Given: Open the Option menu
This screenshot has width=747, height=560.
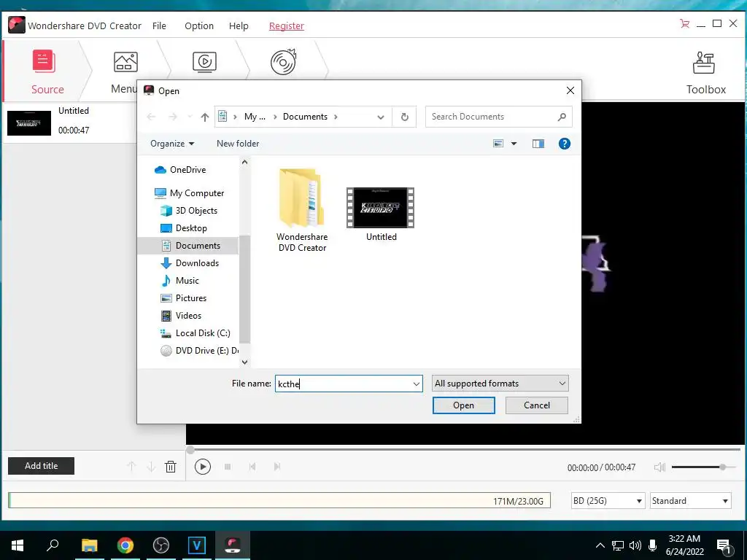Looking at the screenshot, I should point(199,26).
